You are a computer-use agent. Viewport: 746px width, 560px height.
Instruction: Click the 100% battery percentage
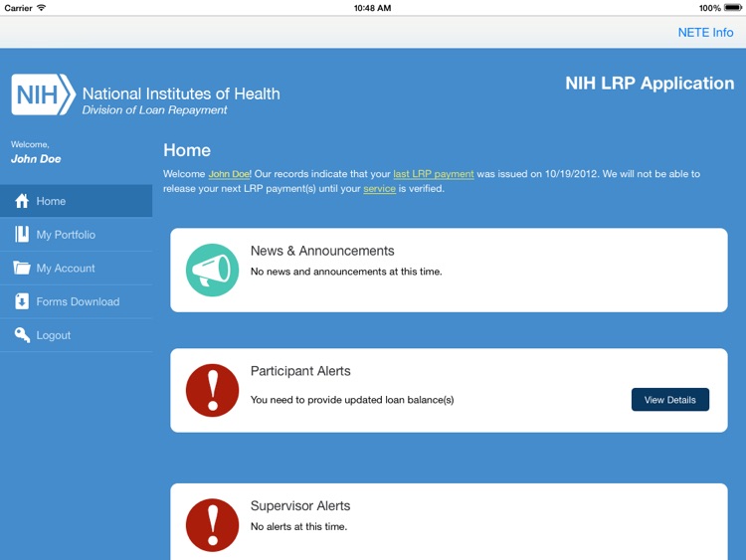pyautogui.click(x=710, y=8)
